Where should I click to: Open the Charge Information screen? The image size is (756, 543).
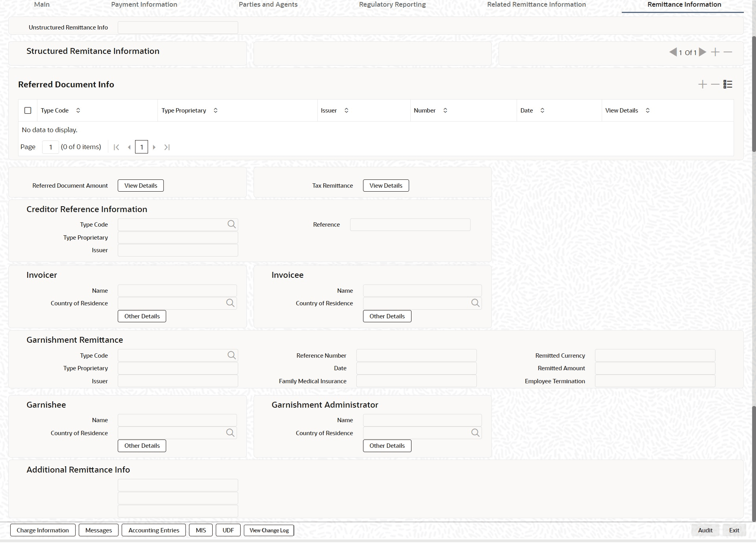(x=43, y=530)
